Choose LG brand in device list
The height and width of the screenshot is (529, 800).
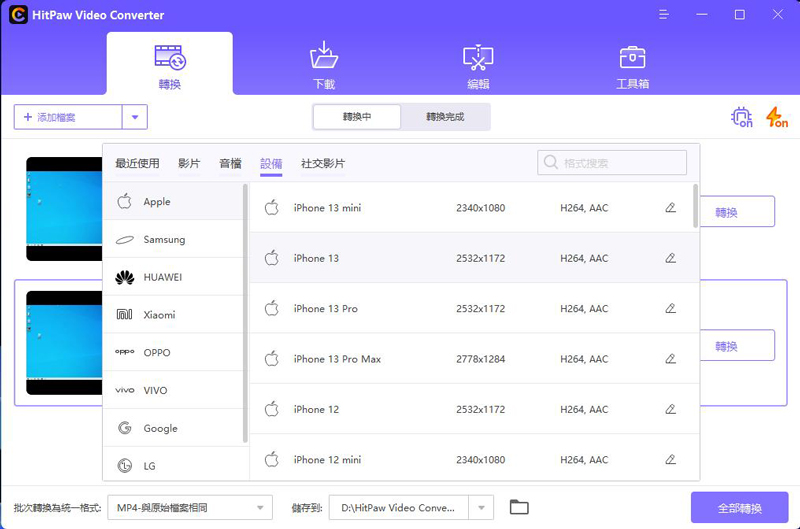173,464
